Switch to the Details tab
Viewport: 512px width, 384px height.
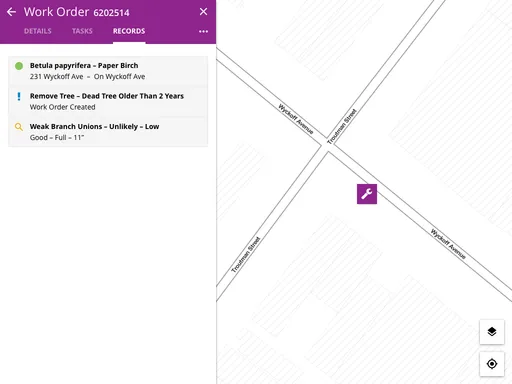click(x=38, y=31)
